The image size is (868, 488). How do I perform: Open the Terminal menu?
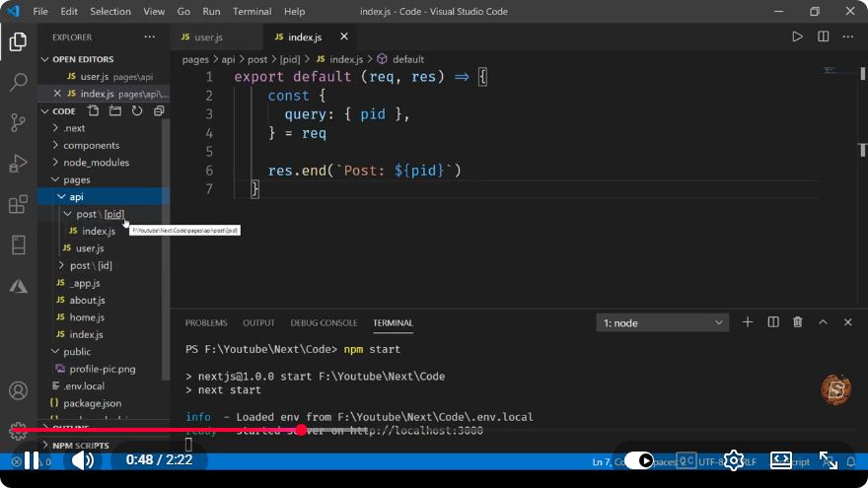(252, 11)
